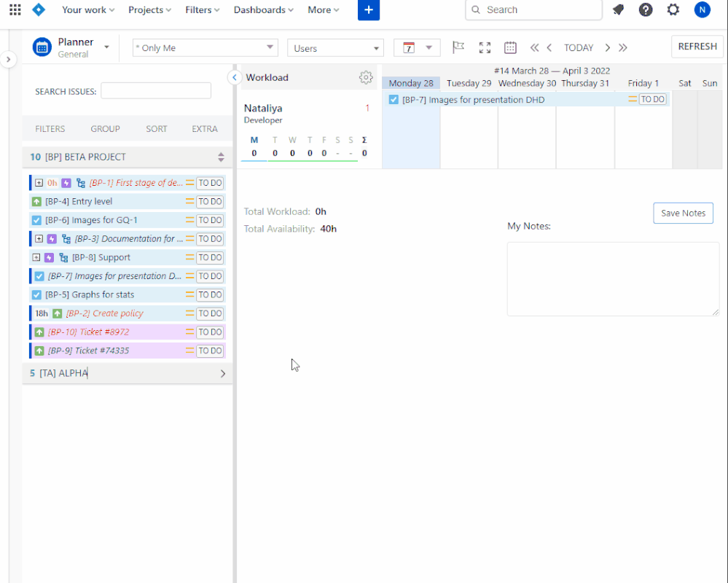Screen dimensions: 728x583
Task: Switch to the SORT tab
Action: 156,128
